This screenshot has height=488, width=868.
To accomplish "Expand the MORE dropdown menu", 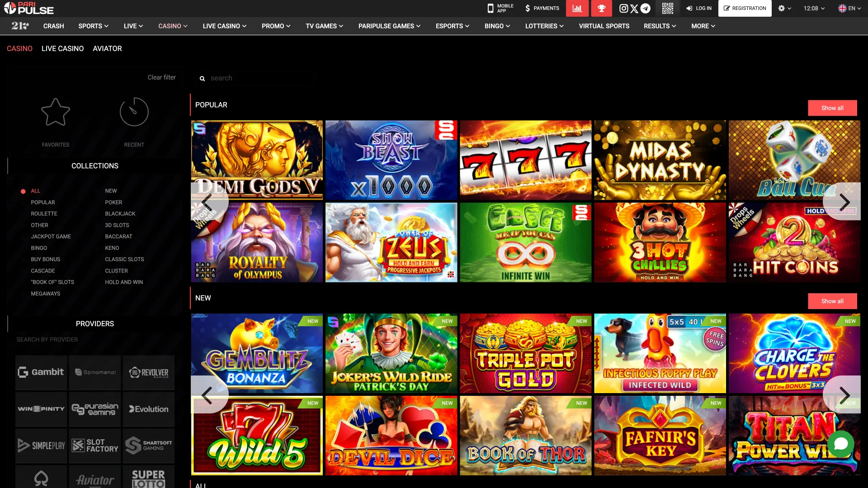I will point(703,26).
